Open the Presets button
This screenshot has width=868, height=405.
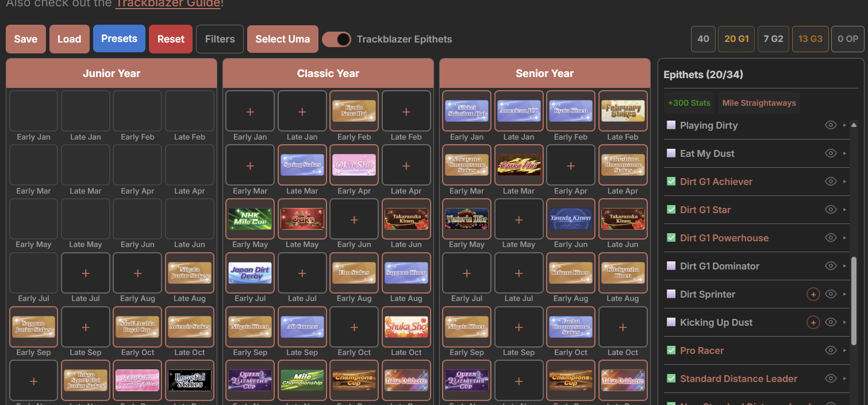(119, 39)
